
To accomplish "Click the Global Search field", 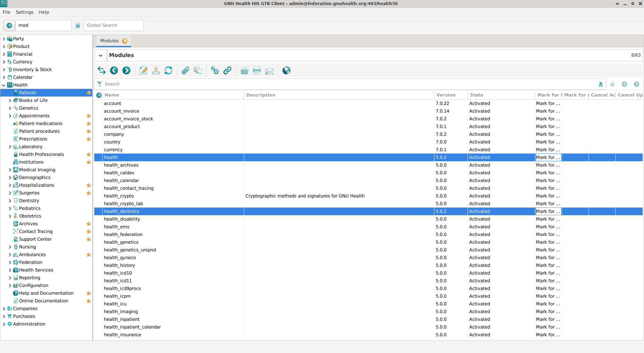I will pyautogui.click(x=114, y=25).
